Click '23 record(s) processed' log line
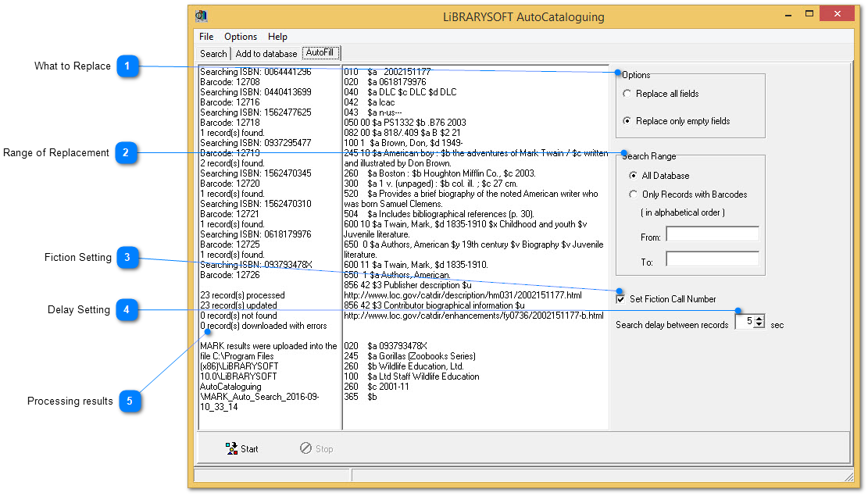This screenshot has width=868, height=496. pos(242,295)
